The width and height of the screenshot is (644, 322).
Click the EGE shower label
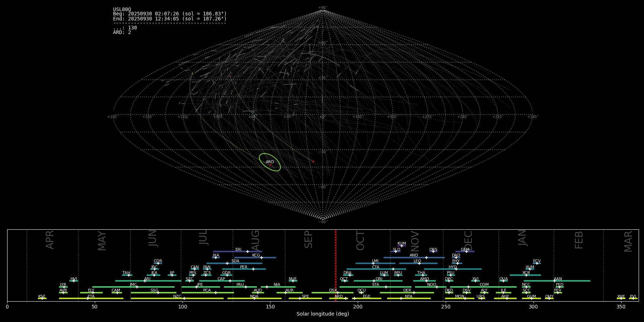366,296
